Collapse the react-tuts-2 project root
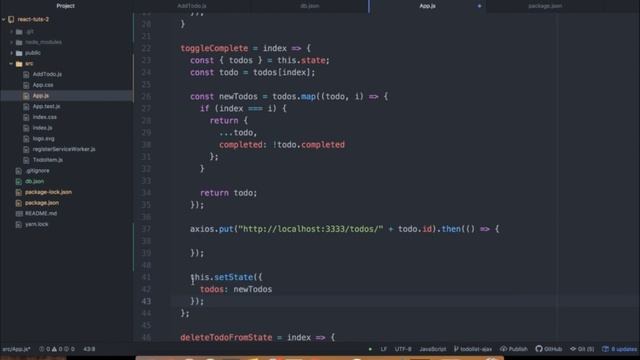Image resolution: width=640 pixels, height=360 pixels. click(4, 19)
